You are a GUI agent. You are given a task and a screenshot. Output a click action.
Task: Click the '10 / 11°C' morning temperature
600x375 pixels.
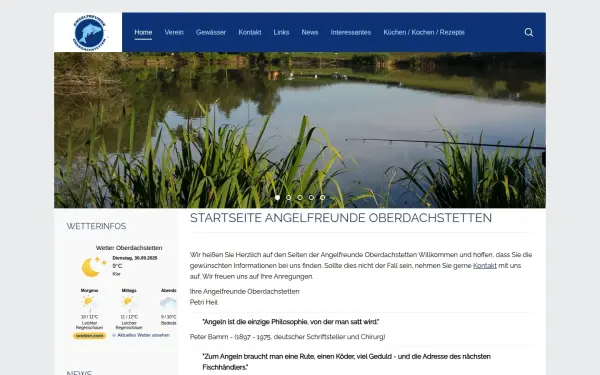pos(90,317)
